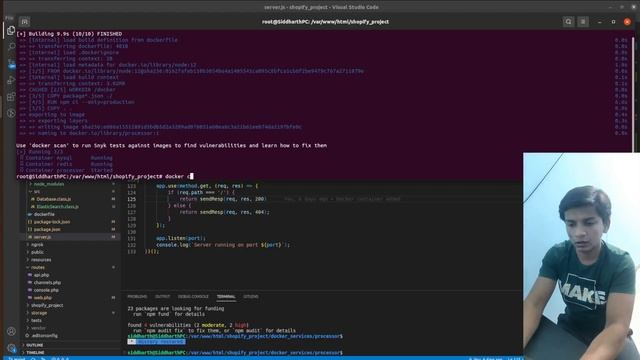Switch to the DEBUG CONSOLE panel tab
The image size is (640, 360).
193,297
